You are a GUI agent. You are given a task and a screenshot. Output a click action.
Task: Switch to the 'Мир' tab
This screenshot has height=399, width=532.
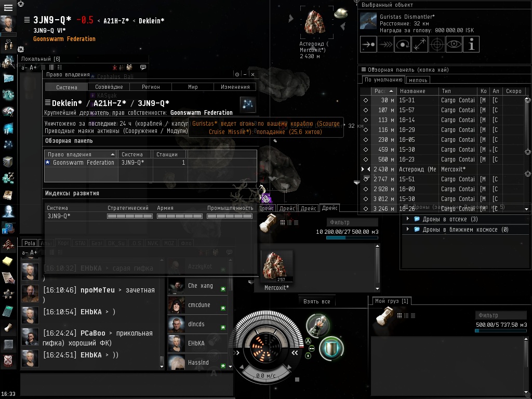point(193,87)
